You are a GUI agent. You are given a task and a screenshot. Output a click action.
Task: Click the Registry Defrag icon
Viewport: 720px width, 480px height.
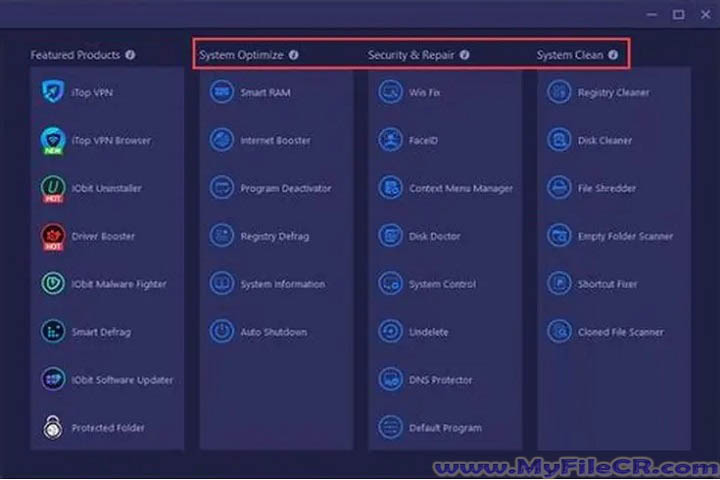pos(222,236)
